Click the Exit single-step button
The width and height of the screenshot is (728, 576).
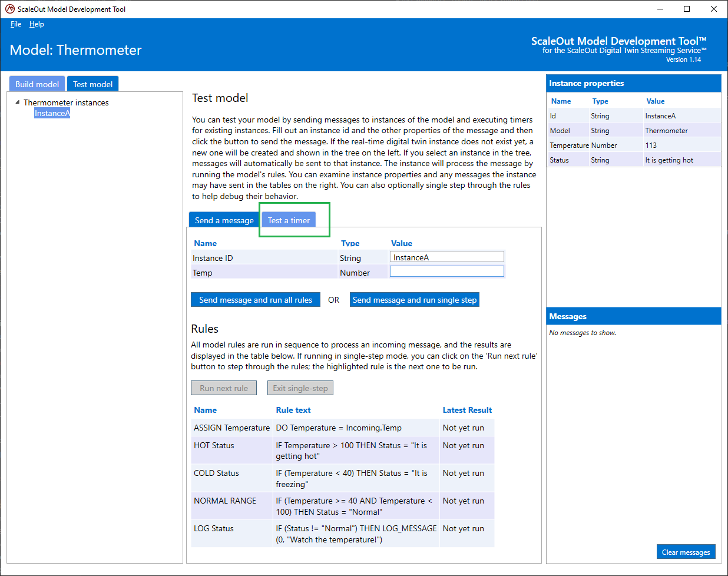pos(300,388)
